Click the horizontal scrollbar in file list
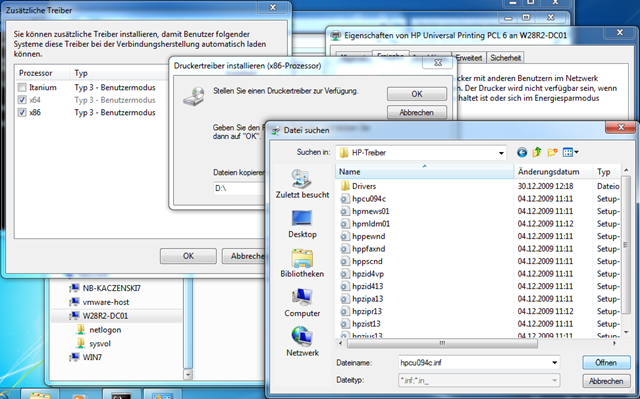 pos(442,344)
